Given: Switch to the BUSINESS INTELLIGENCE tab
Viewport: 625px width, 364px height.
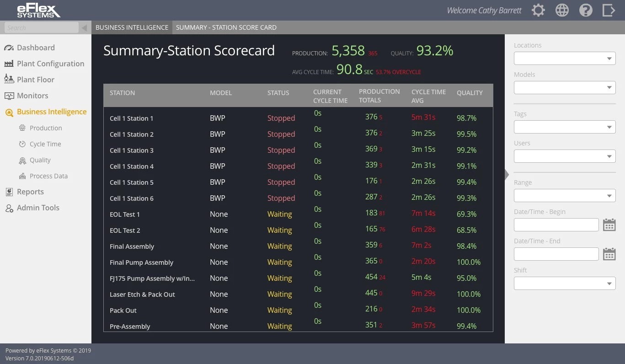Looking at the screenshot, I should click(132, 27).
